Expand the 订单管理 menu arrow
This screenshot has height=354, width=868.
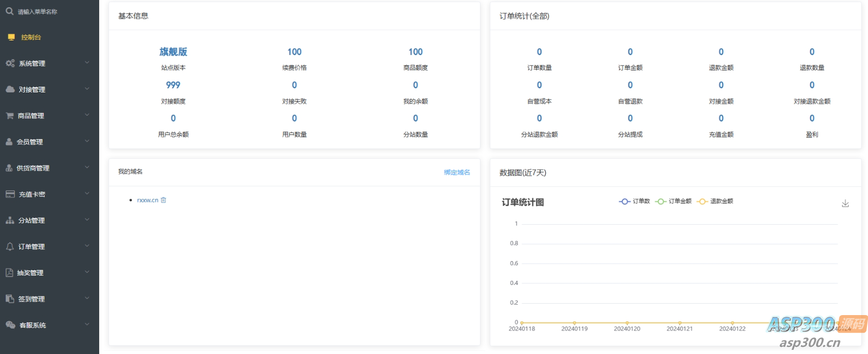click(87, 246)
